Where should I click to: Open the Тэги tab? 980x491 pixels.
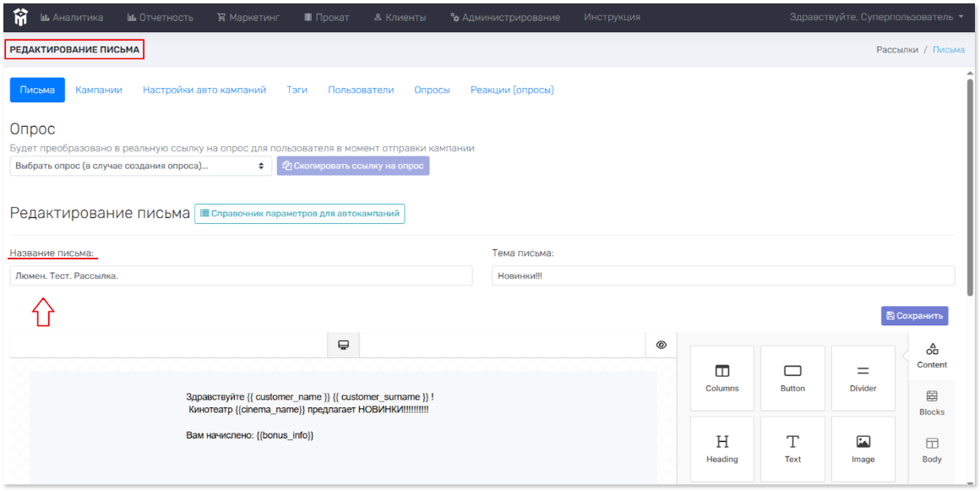click(297, 90)
